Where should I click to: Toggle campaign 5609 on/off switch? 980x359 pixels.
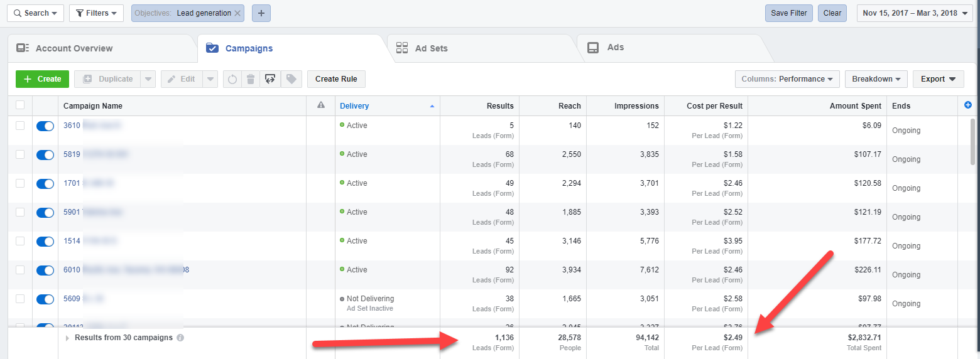click(x=45, y=299)
